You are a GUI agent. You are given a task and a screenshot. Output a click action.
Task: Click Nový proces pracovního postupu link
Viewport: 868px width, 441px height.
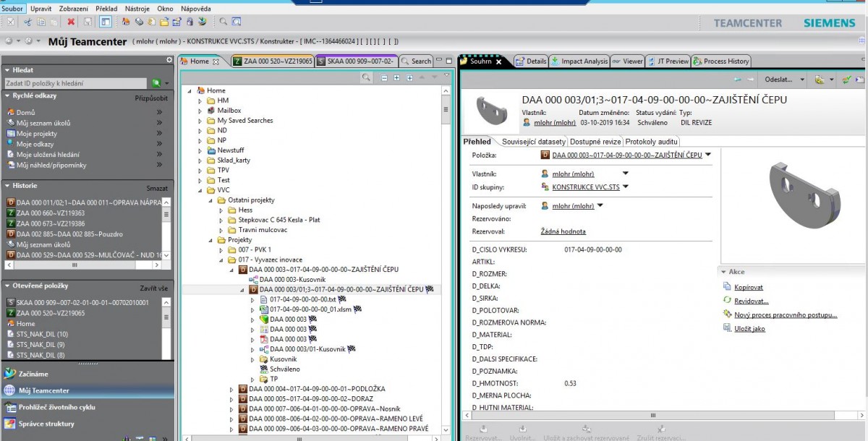point(786,314)
